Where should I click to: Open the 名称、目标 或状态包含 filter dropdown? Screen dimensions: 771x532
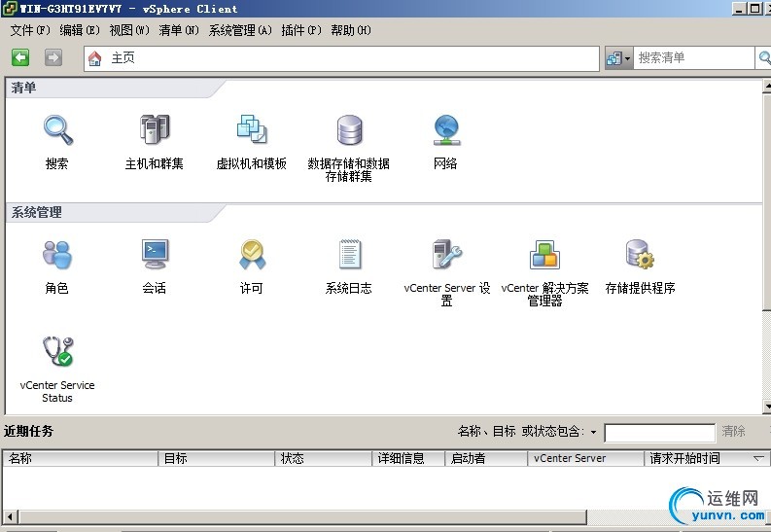tap(593, 432)
